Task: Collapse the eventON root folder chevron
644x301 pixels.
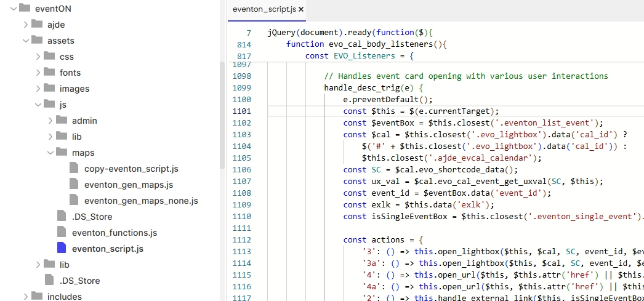Action: pos(14,9)
